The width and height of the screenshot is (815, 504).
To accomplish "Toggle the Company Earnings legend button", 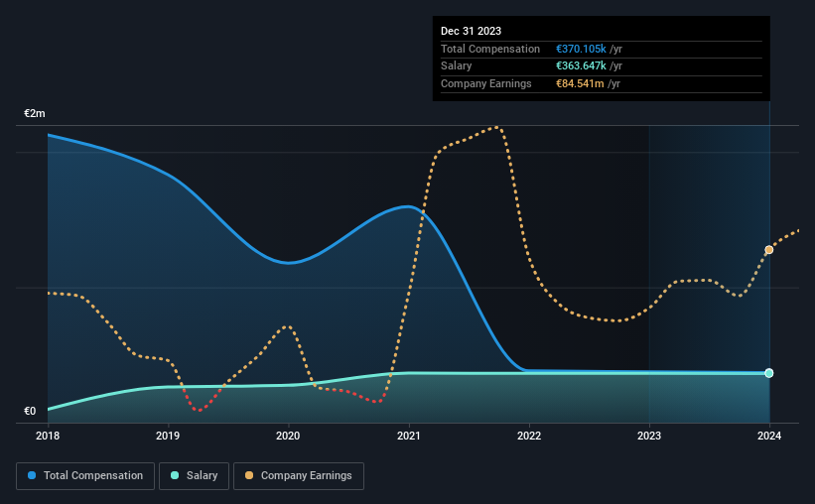I will tap(299, 476).
